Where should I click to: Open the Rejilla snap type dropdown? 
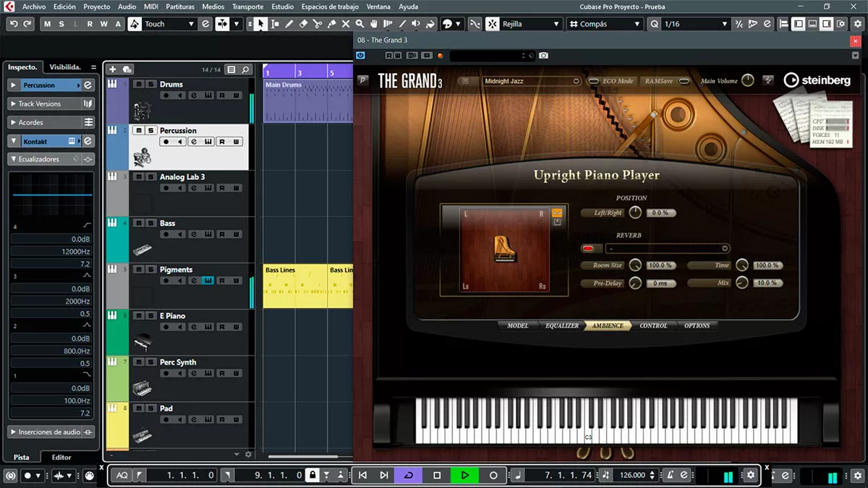pyautogui.click(x=532, y=24)
